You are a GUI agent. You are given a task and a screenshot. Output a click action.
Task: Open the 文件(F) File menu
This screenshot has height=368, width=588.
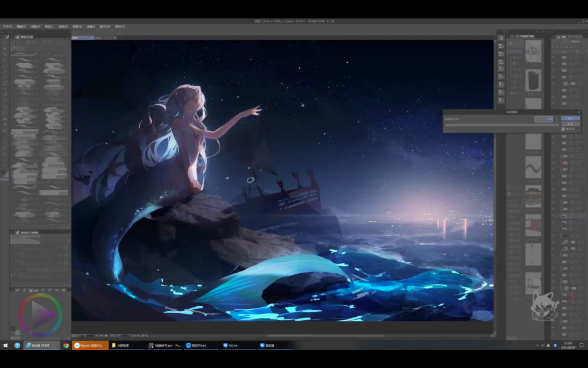[x=7, y=26]
